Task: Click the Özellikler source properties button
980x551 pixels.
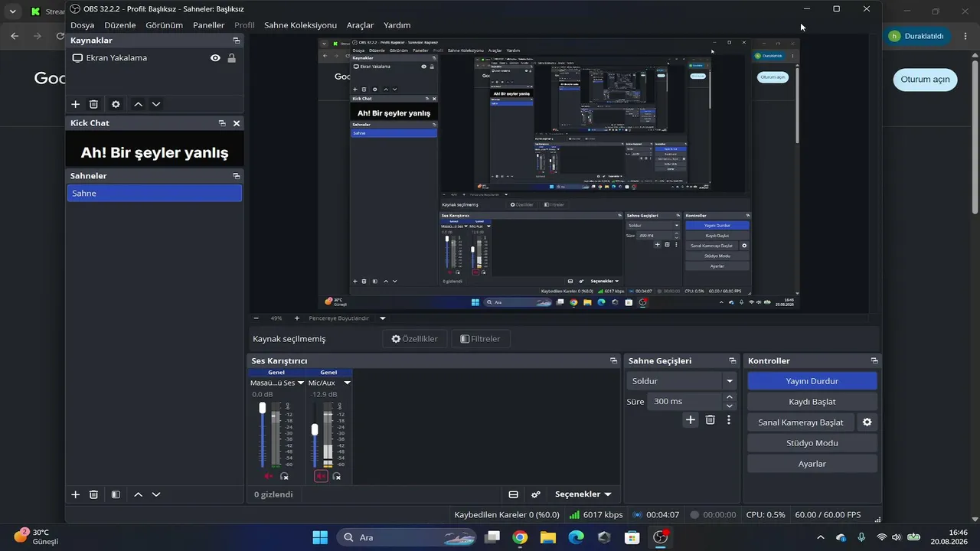Action: pyautogui.click(x=414, y=339)
